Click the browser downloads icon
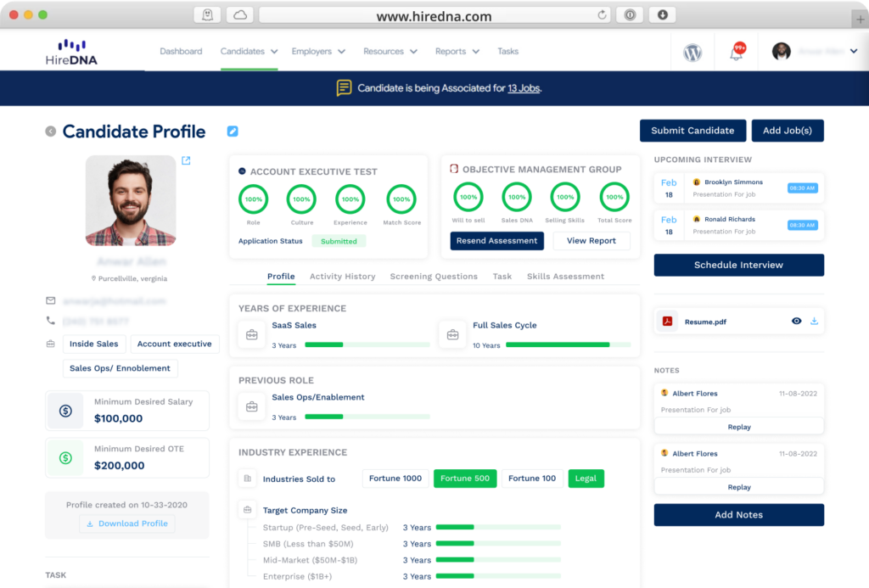 coord(662,15)
